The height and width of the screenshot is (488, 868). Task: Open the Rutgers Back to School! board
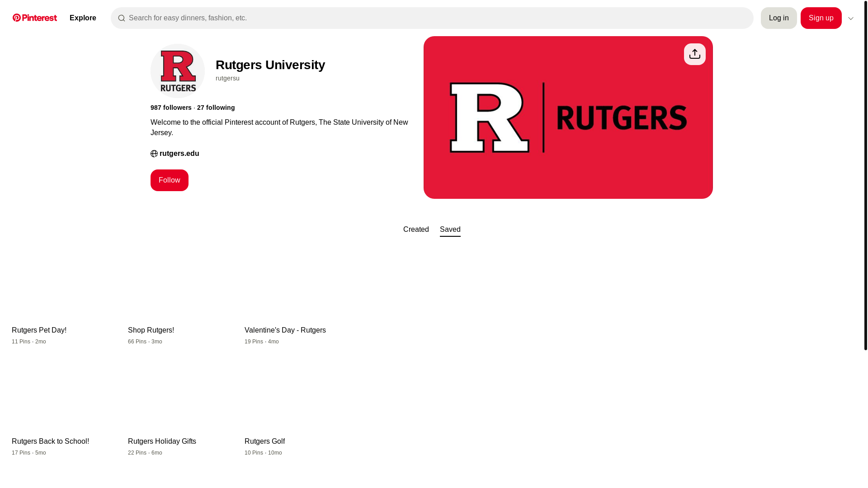click(64, 409)
